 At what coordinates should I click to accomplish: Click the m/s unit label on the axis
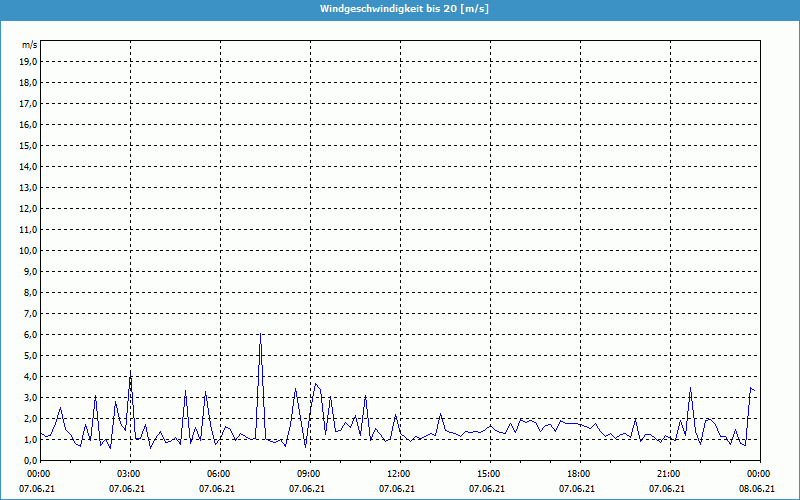pyautogui.click(x=29, y=45)
